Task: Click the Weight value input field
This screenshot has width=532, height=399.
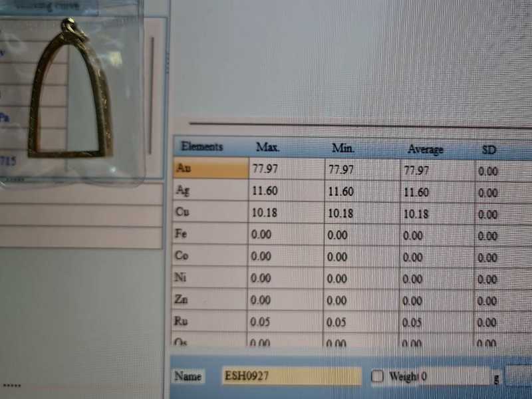Action: [456, 376]
